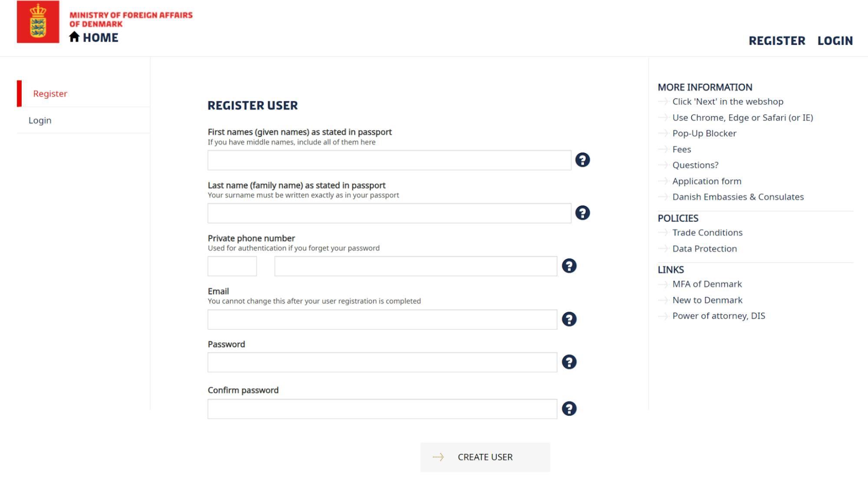Open help for Private phone number

tap(570, 266)
